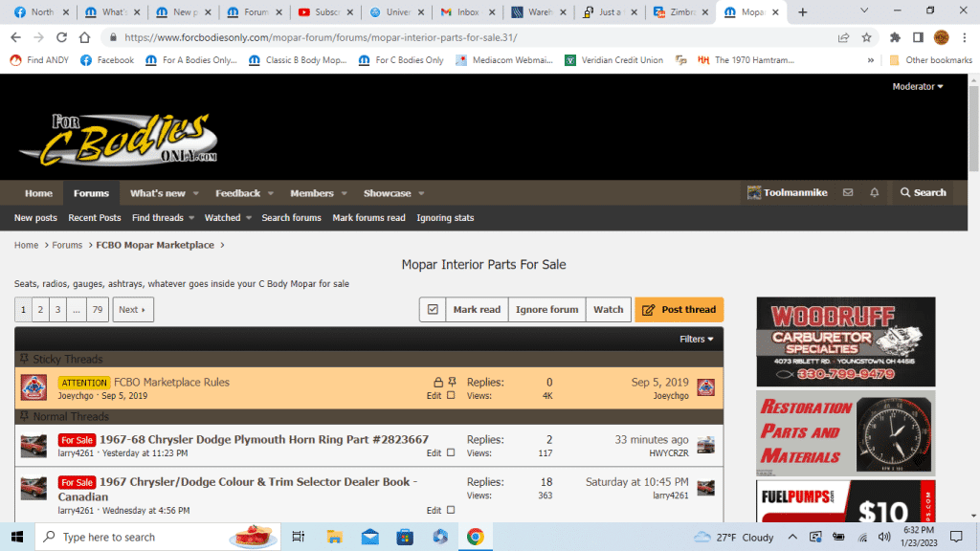
Task: Open Chrome side panel icon
Action: (x=918, y=37)
